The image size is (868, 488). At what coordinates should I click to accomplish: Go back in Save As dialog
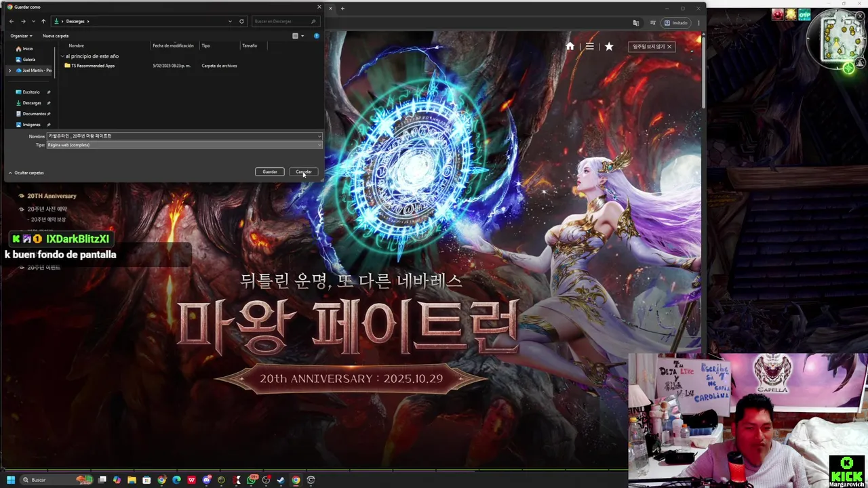(x=12, y=21)
